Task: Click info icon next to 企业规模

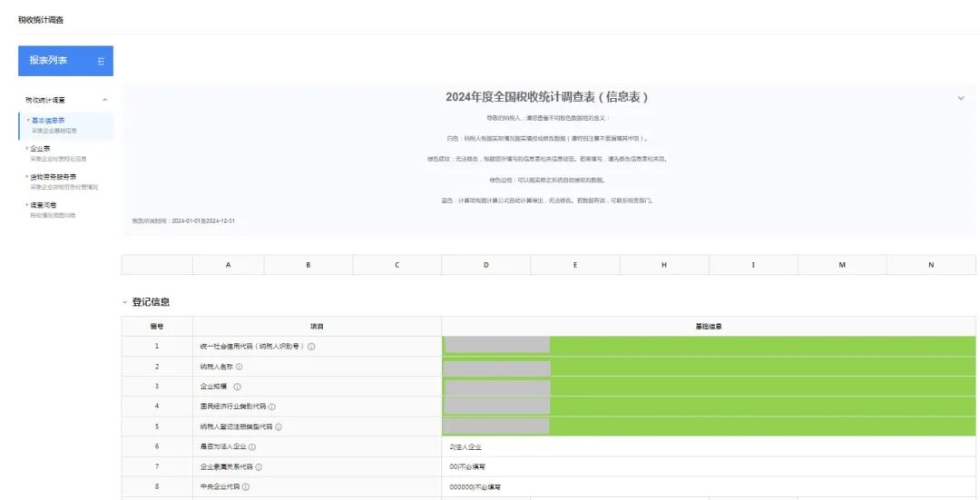Action: click(x=237, y=387)
